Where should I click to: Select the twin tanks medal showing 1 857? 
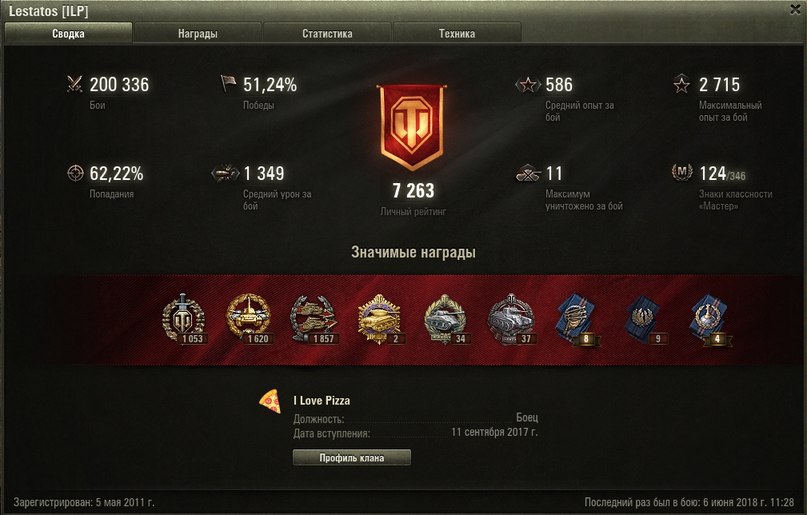point(314,319)
